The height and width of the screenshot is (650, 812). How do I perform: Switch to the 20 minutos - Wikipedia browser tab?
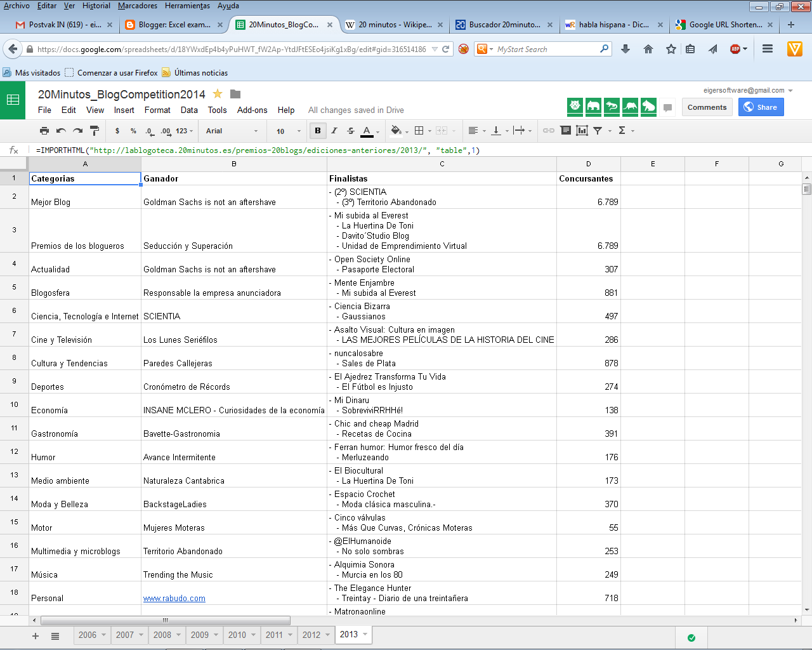click(x=395, y=25)
